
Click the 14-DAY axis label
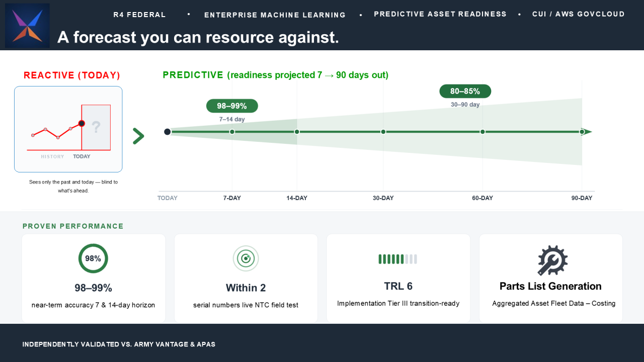[297, 198]
